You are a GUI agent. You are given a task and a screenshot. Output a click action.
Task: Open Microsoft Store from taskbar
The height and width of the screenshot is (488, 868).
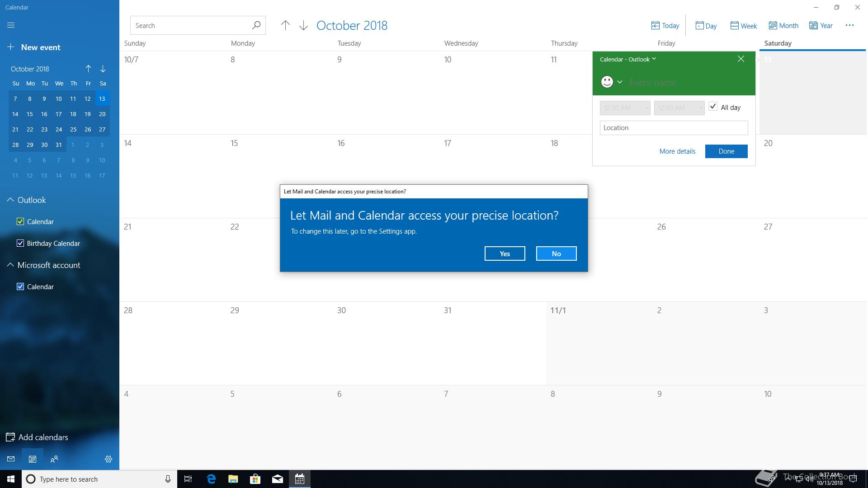point(255,479)
